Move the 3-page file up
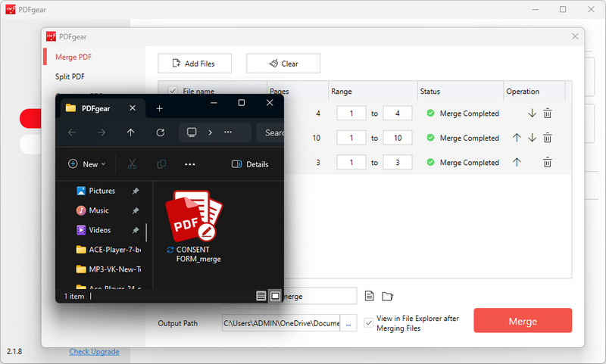The width and height of the screenshot is (606, 364). tap(517, 162)
